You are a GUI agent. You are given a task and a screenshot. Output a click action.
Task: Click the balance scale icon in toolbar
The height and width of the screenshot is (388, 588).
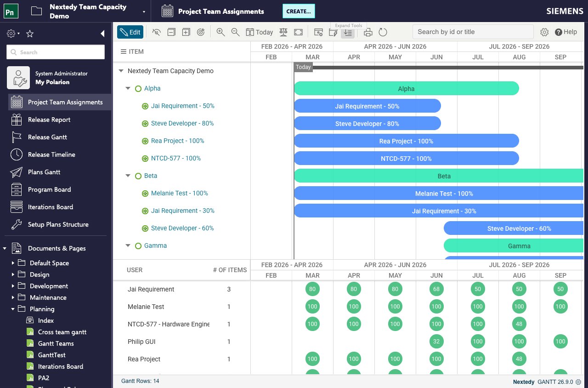click(x=283, y=32)
